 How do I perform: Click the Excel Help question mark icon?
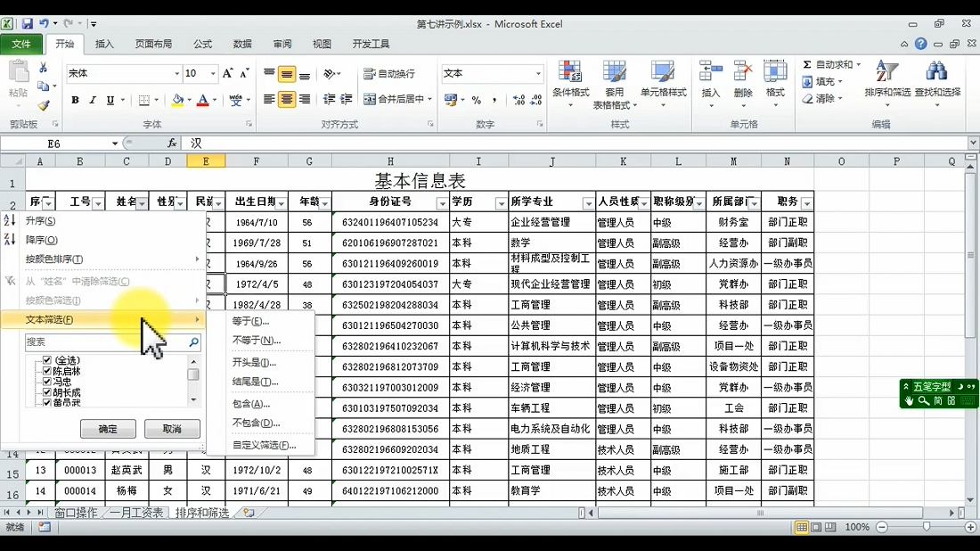pos(920,44)
